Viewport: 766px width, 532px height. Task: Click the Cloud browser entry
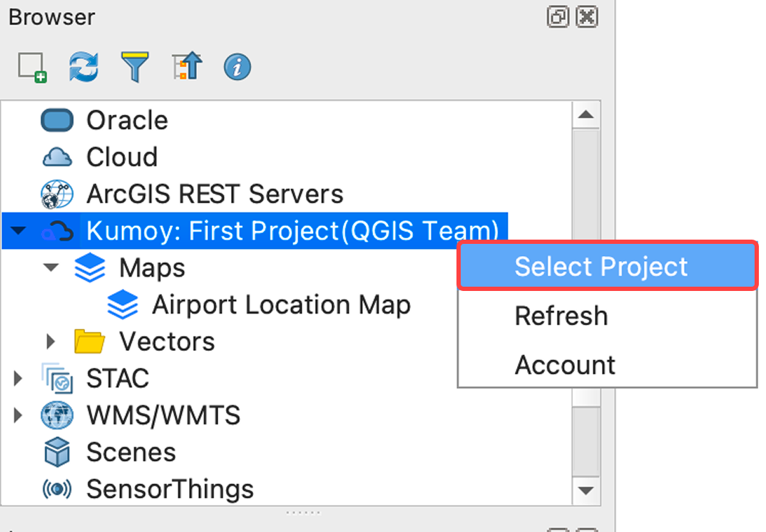[x=121, y=157]
